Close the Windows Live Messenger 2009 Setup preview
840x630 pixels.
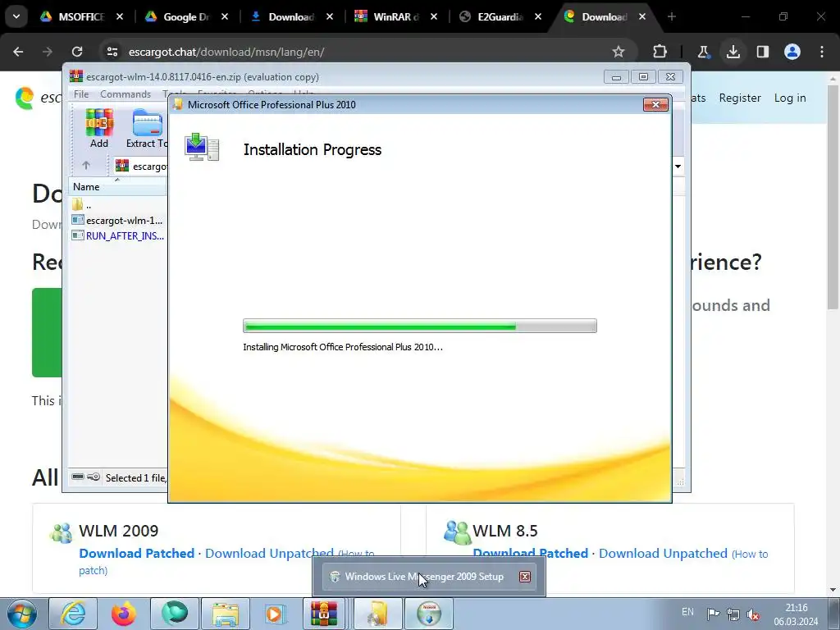click(525, 577)
